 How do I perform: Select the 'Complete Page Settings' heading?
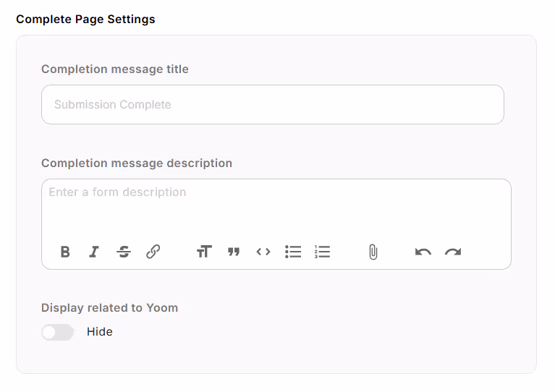pyautogui.click(x=85, y=19)
